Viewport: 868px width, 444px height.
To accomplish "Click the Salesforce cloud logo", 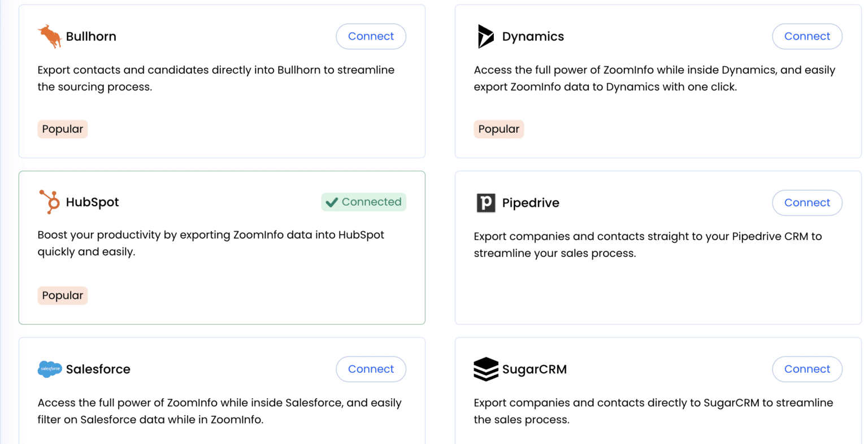I will click(x=50, y=368).
